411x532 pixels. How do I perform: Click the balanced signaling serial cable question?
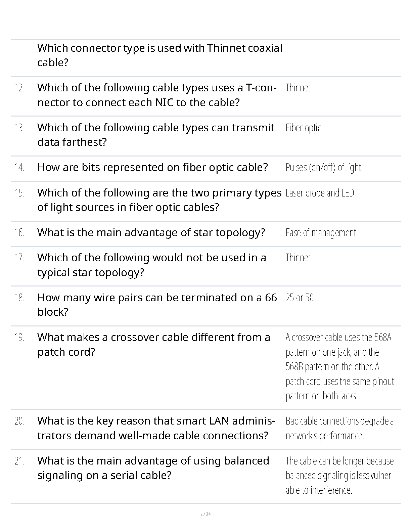point(153,468)
